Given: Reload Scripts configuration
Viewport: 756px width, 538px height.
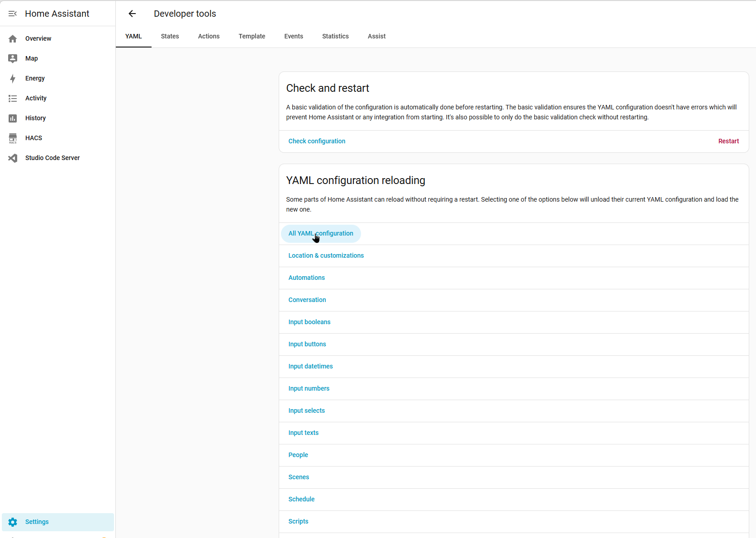Looking at the screenshot, I should pos(298,521).
